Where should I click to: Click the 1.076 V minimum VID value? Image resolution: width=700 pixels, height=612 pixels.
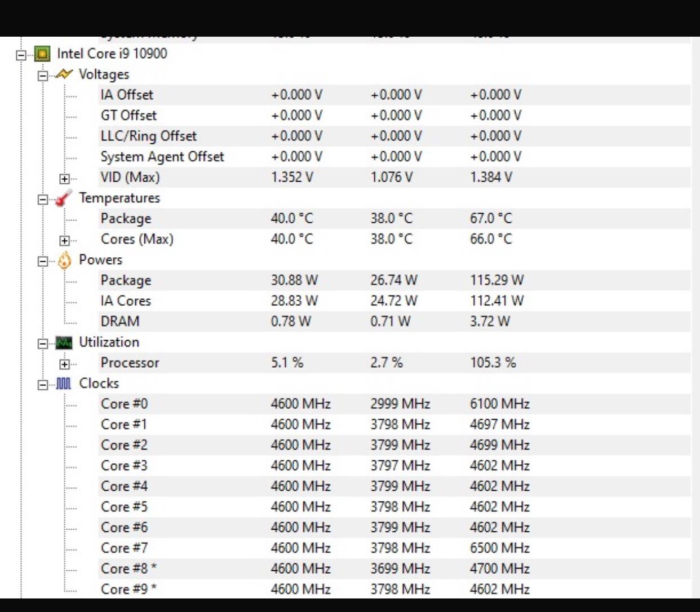[391, 177]
